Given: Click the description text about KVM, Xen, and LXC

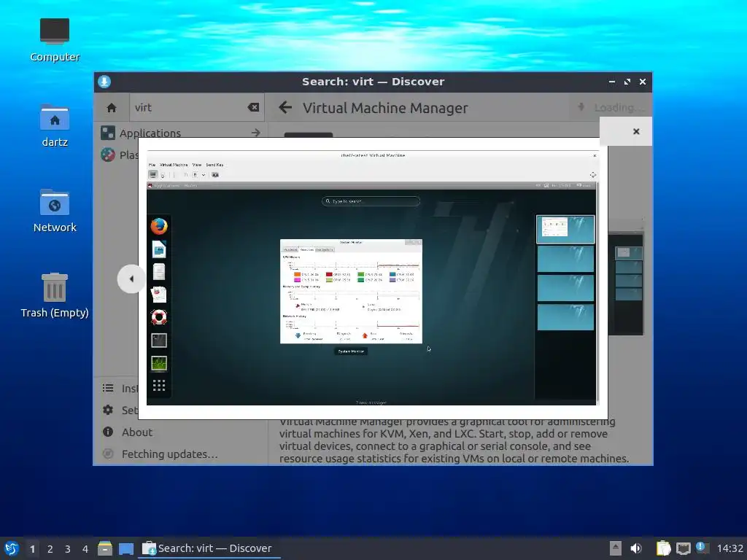Looking at the screenshot, I should pos(454,440).
